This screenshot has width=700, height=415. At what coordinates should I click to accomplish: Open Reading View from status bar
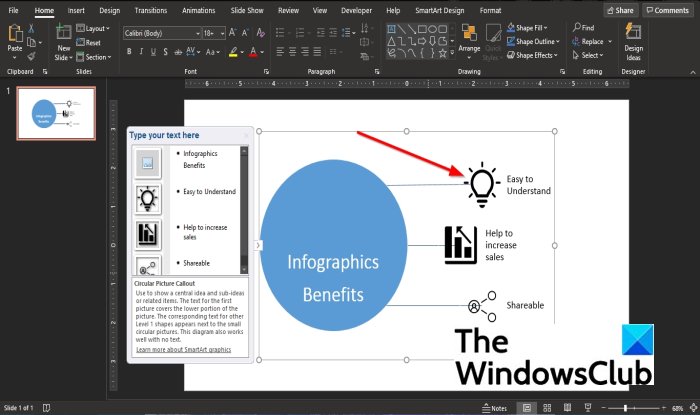(566, 408)
